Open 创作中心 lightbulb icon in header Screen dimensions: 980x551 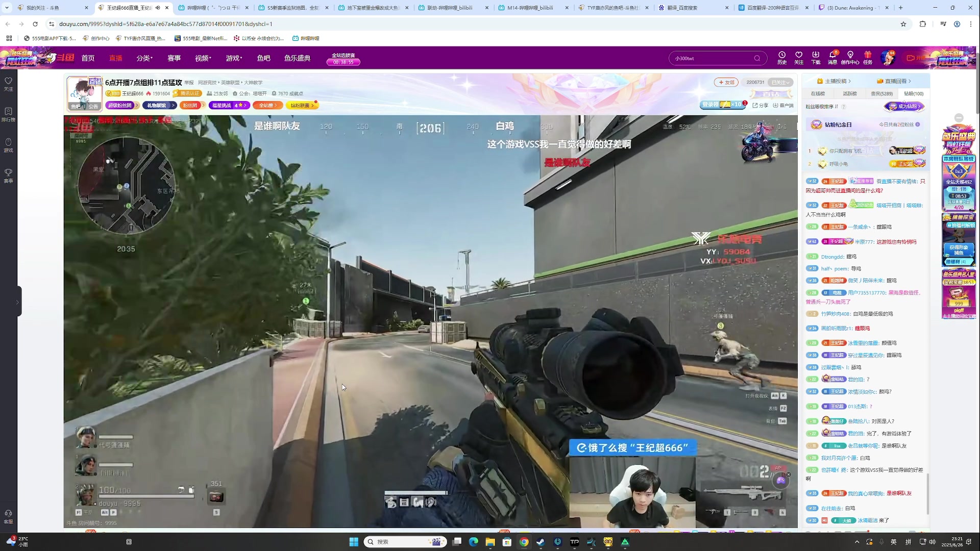[x=850, y=57]
